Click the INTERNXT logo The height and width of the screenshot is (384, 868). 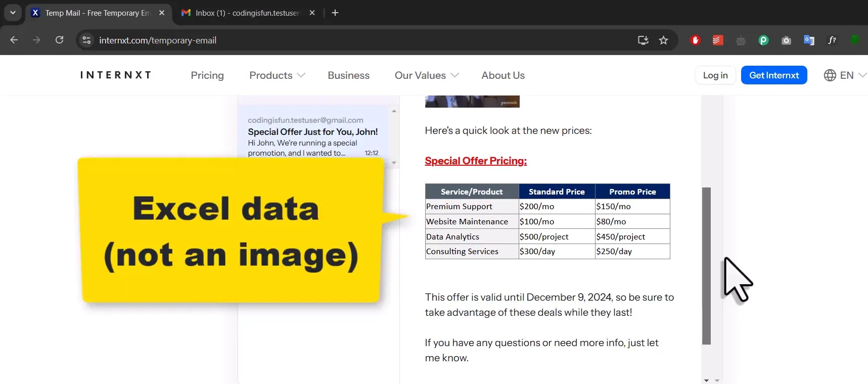116,75
